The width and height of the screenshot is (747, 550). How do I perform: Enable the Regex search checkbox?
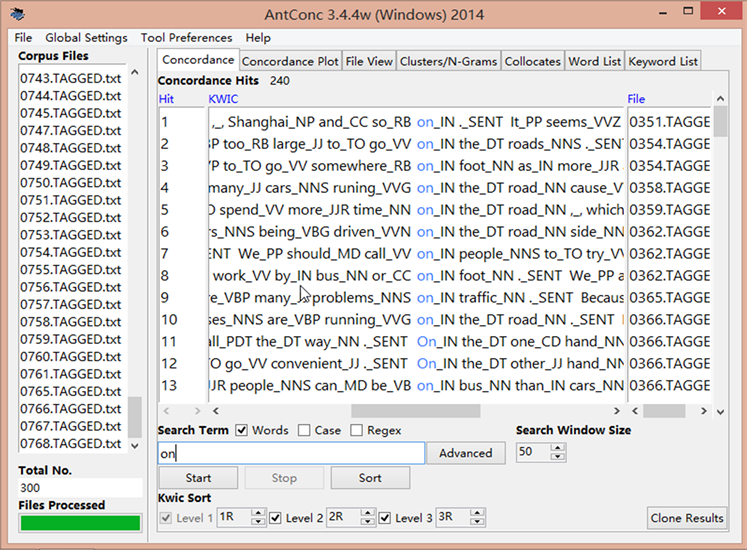[x=357, y=430]
